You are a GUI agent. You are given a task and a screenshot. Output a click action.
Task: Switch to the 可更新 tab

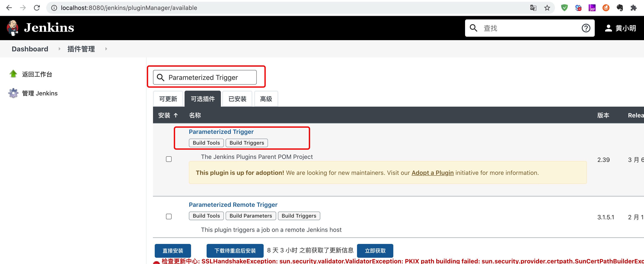click(x=168, y=99)
